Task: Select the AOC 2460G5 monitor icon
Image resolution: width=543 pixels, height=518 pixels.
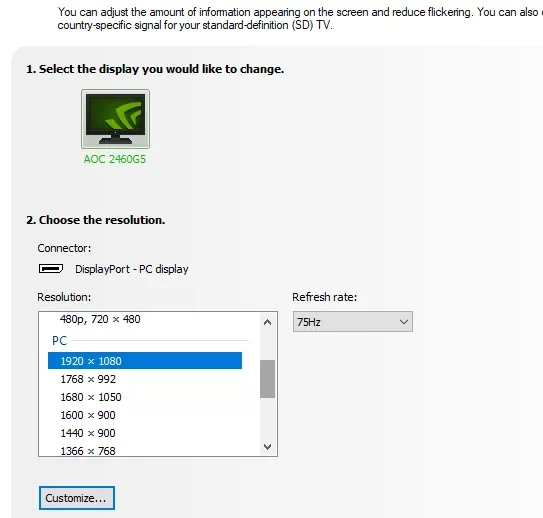Action: click(115, 119)
